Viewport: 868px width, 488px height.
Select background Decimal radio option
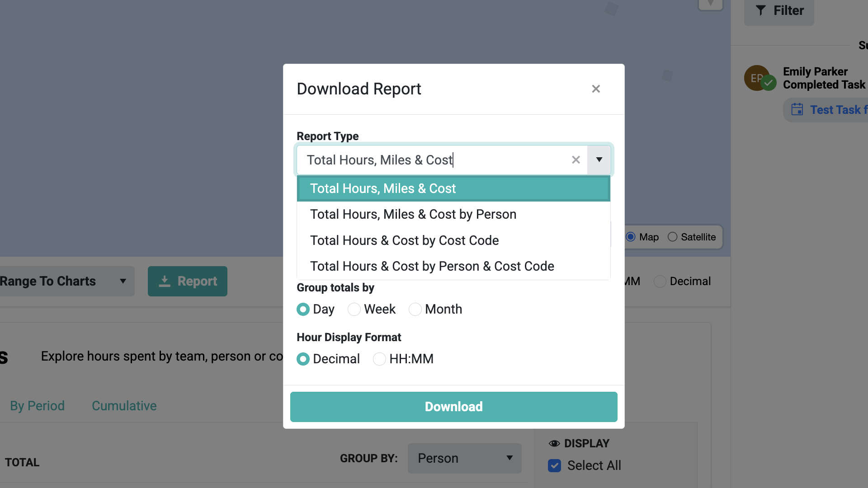click(660, 281)
